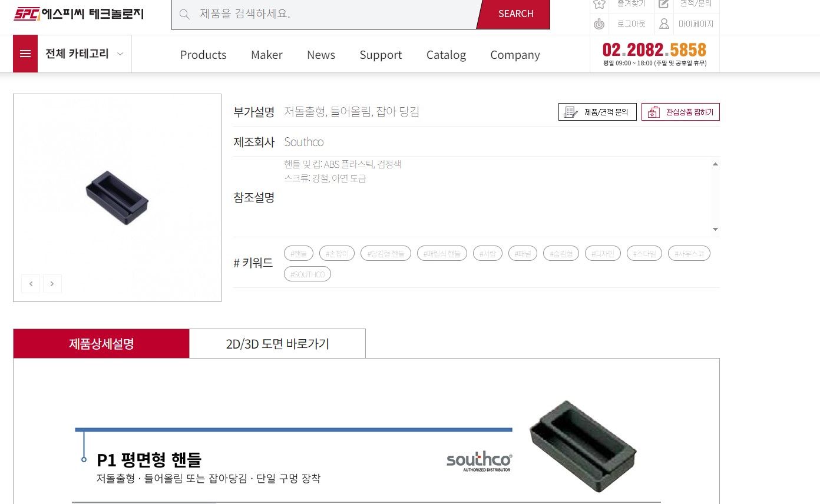This screenshot has height=504, width=820.
Task: Click the 핸들 및 킵: ABS 플라스틱 line
Action: [x=343, y=164]
